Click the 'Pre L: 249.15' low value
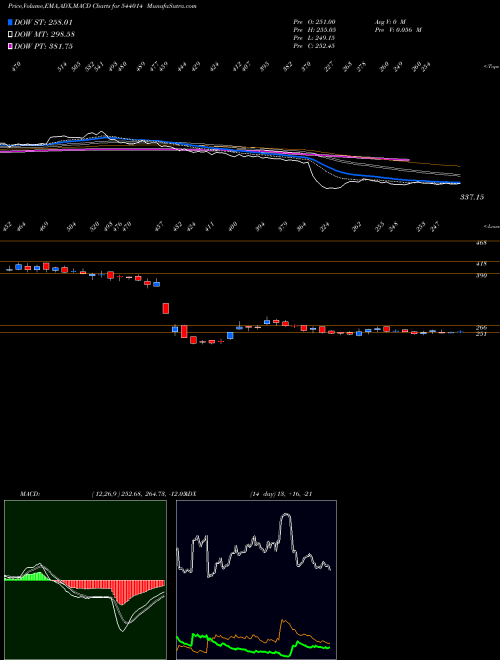The width and height of the screenshot is (500, 660). pyautogui.click(x=314, y=38)
